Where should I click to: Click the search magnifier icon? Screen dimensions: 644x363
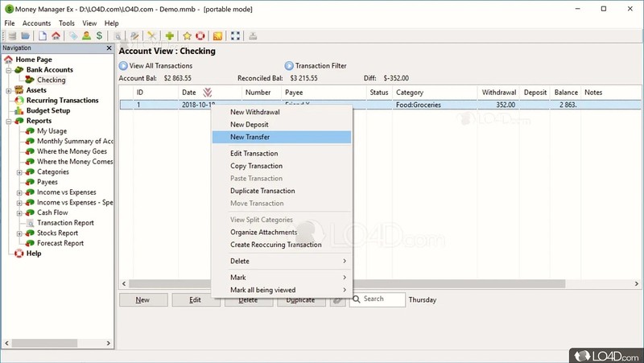coord(357,299)
